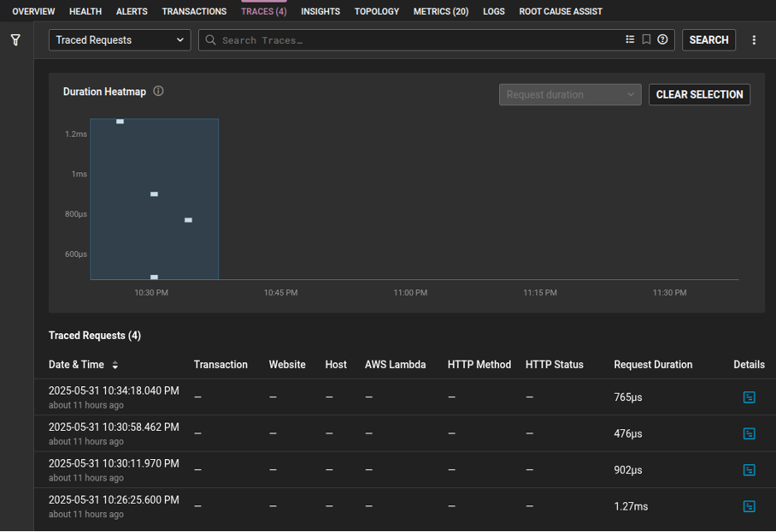Click the Details column header
The width and height of the screenshot is (776, 532).
(x=749, y=365)
